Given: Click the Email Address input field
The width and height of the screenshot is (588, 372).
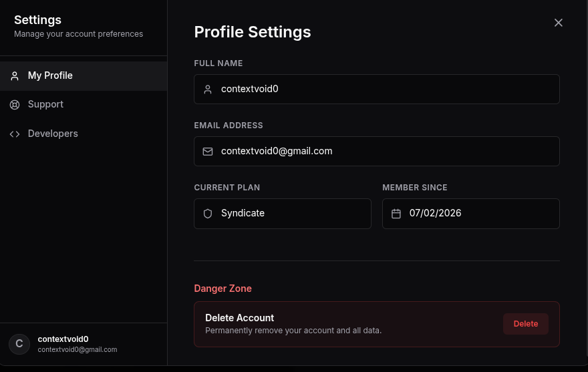Looking at the screenshot, I should click(376, 152).
